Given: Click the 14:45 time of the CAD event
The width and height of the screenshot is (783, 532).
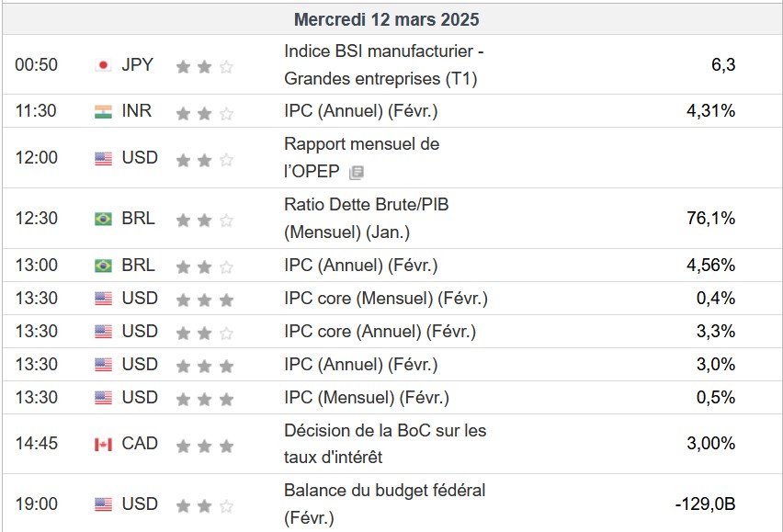Looking at the screenshot, I should pos(37,444).
